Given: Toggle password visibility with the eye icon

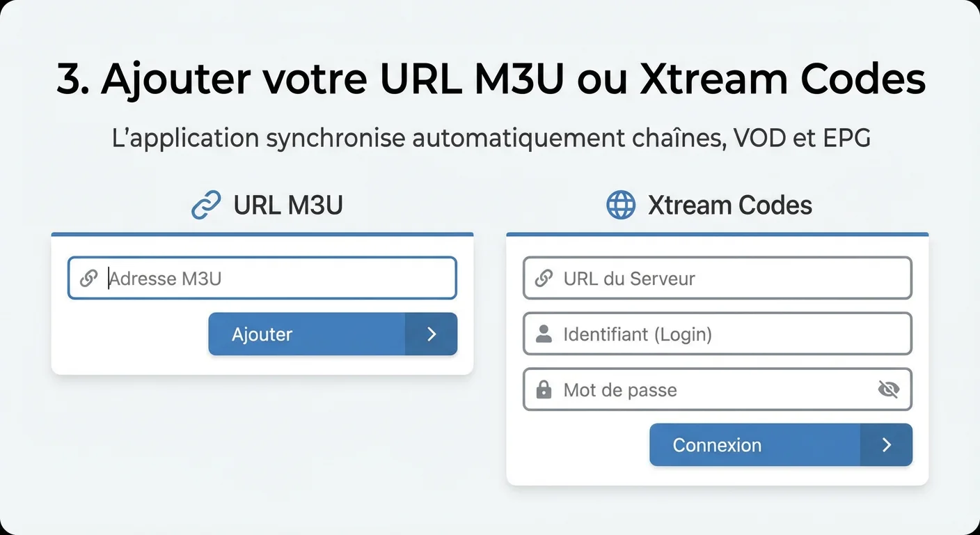Looking at the screenshot, I should pyautogui.click(x=888, y=389).
